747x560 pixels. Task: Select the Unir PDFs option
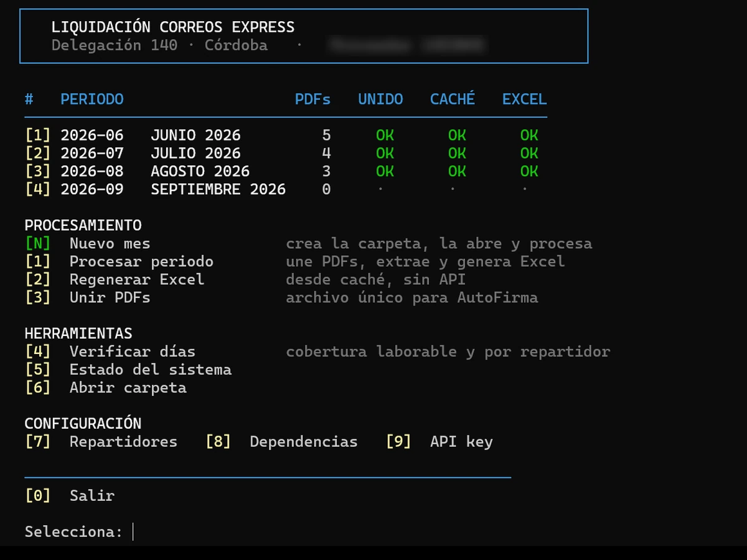point(110,297)
